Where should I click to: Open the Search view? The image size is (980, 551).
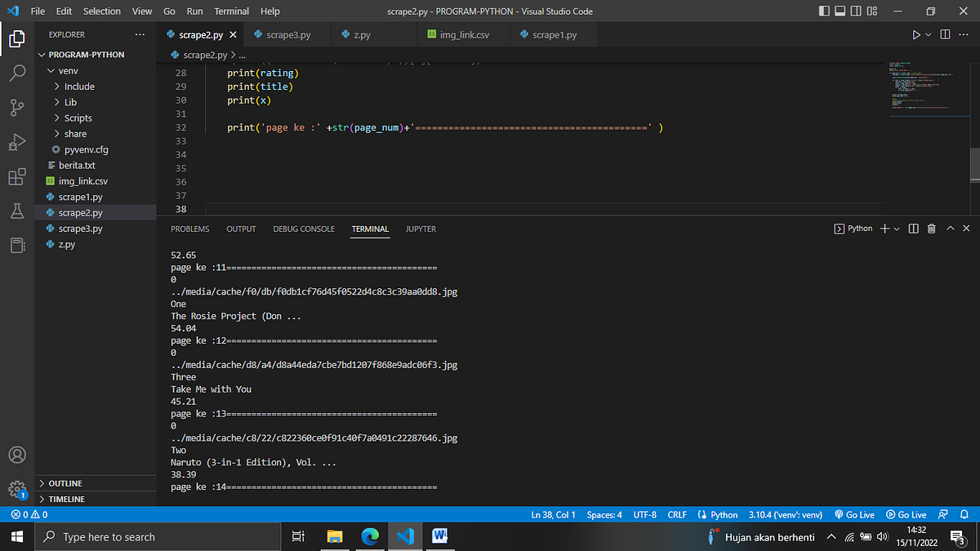click(x=17, y=73)
